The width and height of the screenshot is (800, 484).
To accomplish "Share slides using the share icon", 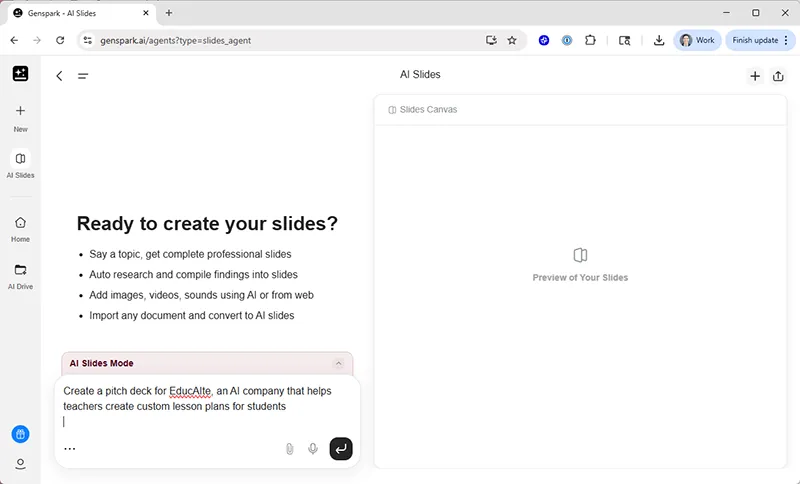I will (x=779, y=76).
